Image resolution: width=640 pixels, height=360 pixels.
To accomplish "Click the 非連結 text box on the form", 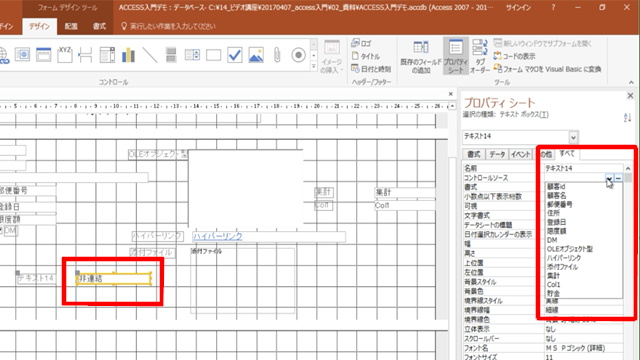I will pos(114,279).
